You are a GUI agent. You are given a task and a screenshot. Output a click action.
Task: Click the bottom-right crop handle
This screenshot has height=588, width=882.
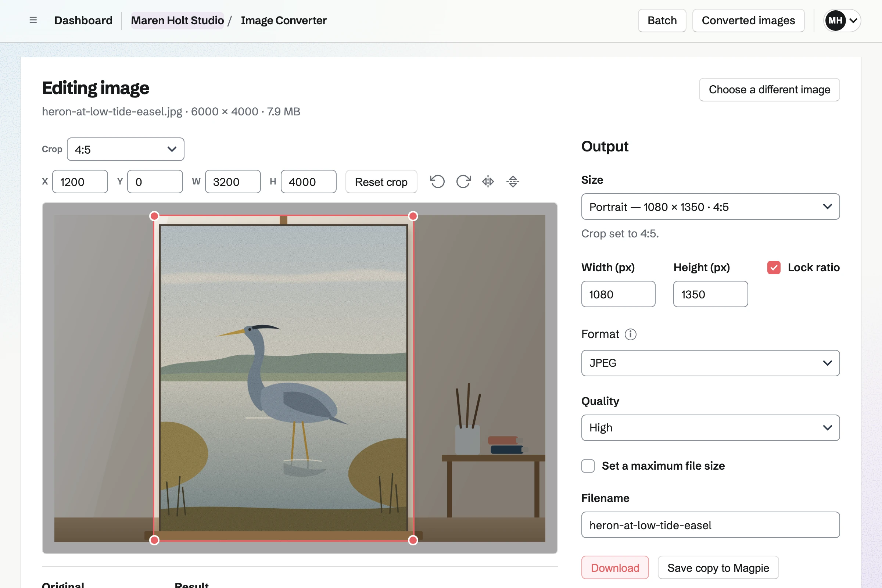[413, 540]
